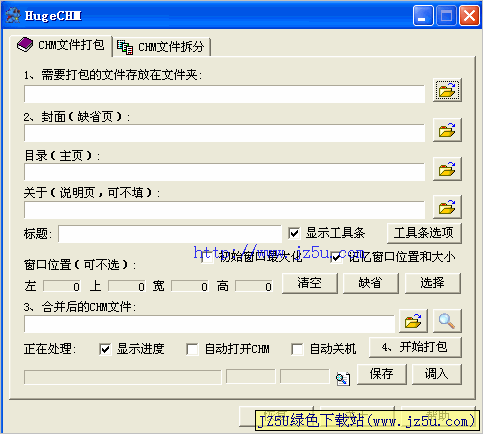Enable 自动打开CHM checkbox
Screen dimensions: 483x434
[x=192, y=349]
